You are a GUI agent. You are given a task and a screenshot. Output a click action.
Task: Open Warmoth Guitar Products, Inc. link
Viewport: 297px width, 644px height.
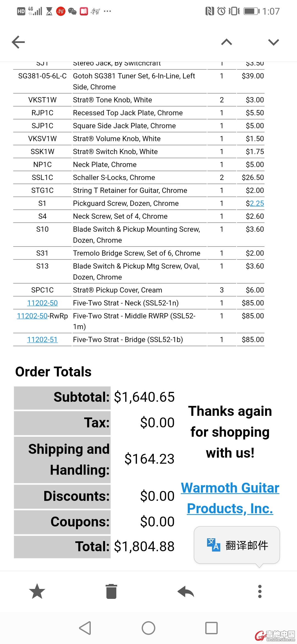(x=230, y=498)
